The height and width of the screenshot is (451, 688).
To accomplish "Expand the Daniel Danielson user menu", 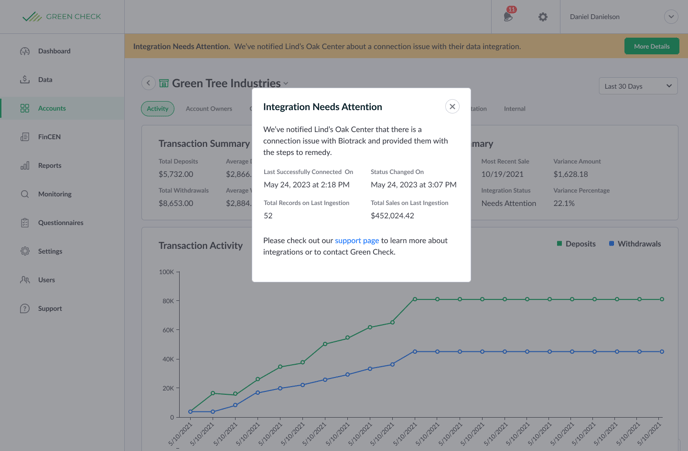I will coord(670,17).
